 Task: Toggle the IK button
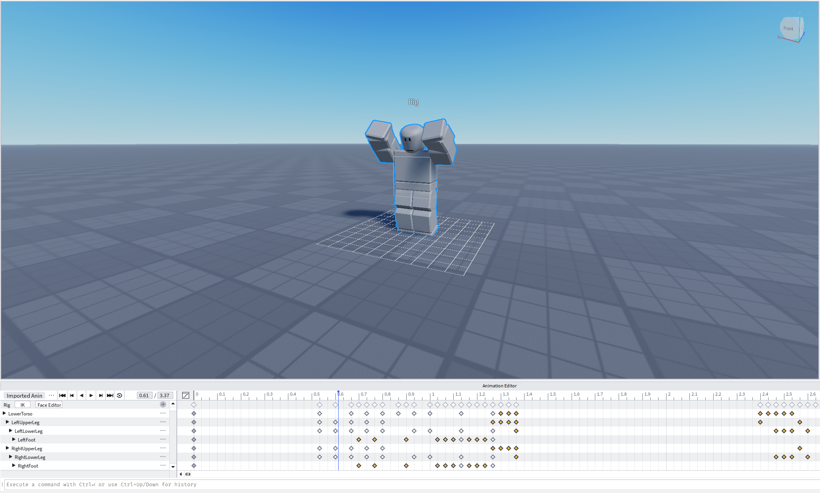(x=23, y=405)
